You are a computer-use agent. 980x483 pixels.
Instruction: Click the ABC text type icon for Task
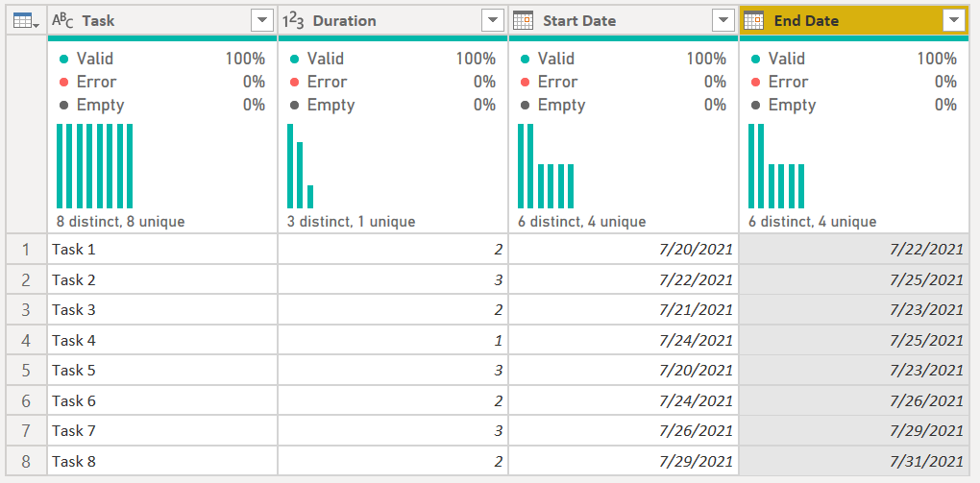coord(62,21)
